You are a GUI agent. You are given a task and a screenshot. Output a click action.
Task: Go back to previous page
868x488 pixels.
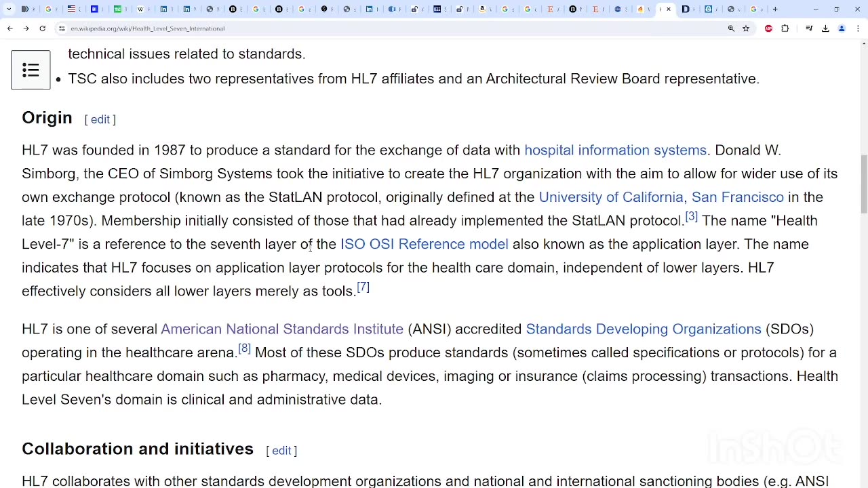[9, 28]
